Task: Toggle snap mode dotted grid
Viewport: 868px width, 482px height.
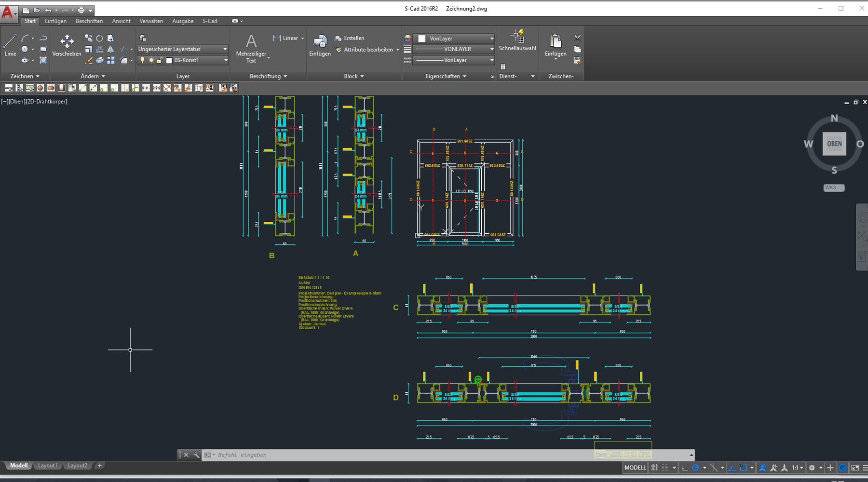Action: (665, 468)
